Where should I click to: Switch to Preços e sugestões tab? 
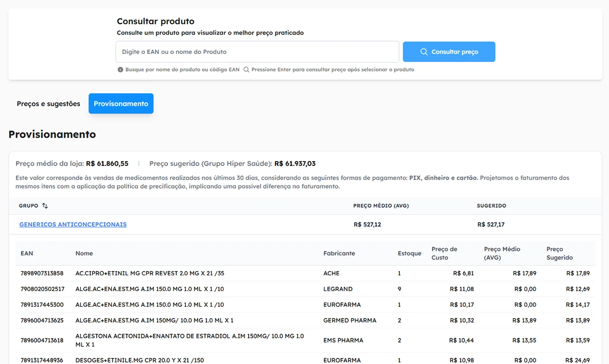[x=48, y=104]
